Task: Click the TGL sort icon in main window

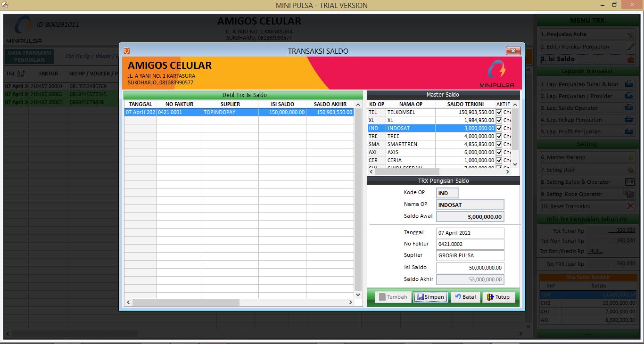Action: (x=21, y=74)
